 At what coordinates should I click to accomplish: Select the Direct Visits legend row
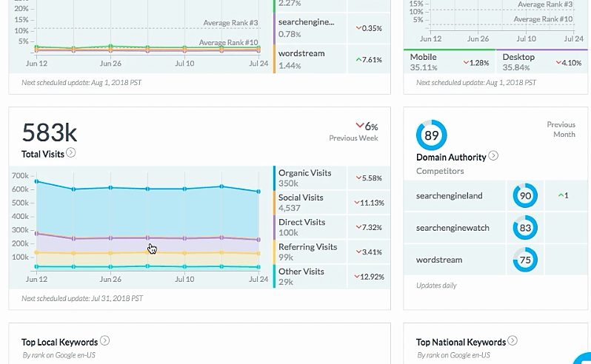332,227
